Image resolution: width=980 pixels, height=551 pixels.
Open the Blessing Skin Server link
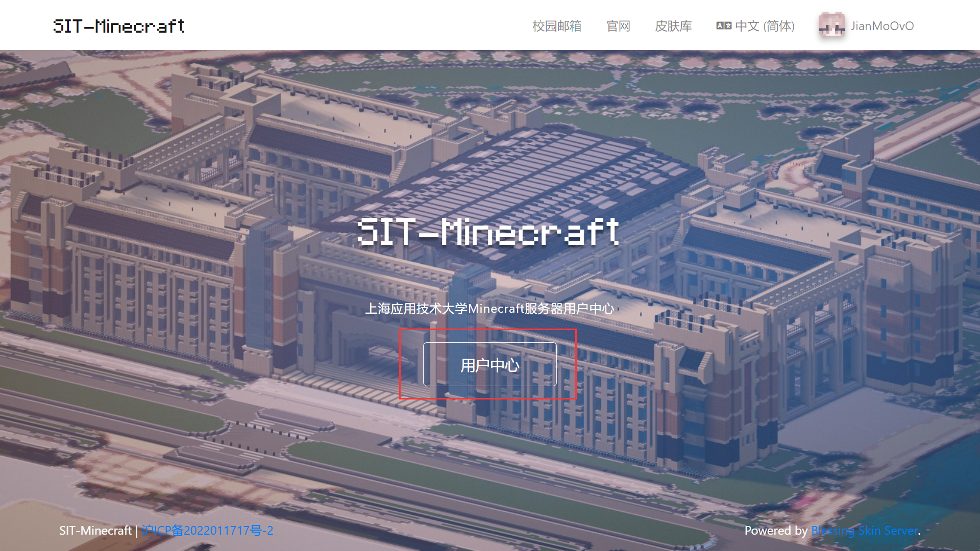click(865, 531)
